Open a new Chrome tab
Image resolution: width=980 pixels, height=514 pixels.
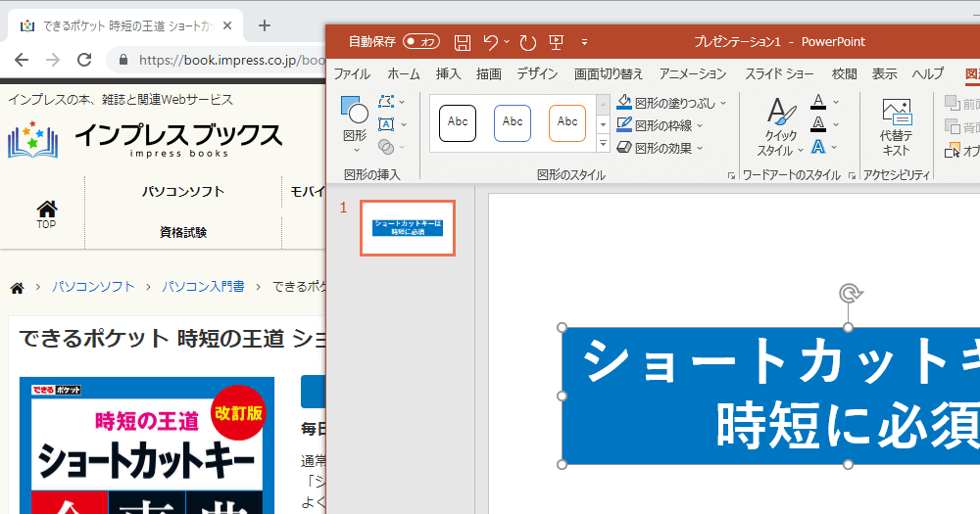click(265, 25)
